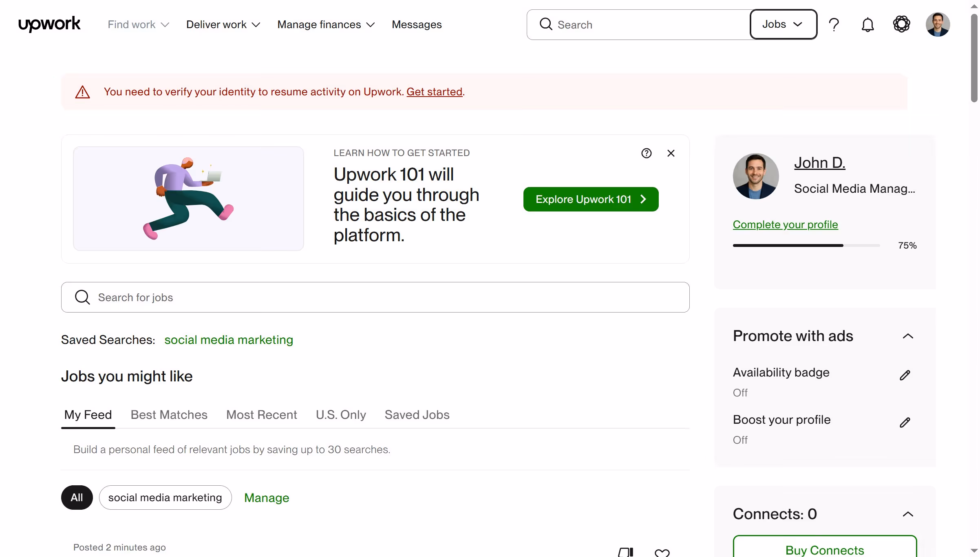Screen dimensions: 980x557
Task: Save the job using the heart icon
Action: point(662,552)
